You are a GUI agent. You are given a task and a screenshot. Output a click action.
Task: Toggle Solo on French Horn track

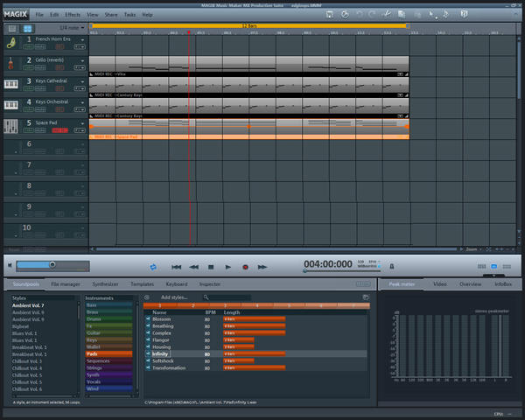point(29,47)
